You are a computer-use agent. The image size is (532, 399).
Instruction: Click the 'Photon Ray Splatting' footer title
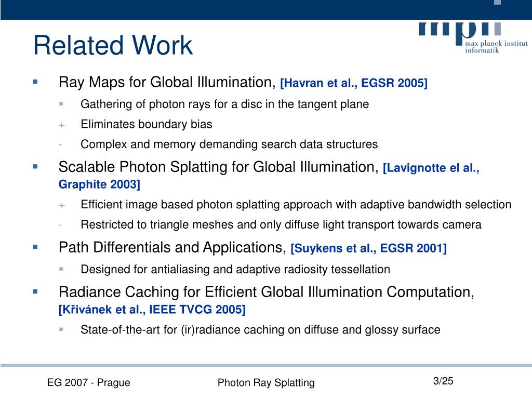pyautogui.click(x=266, y=383)
